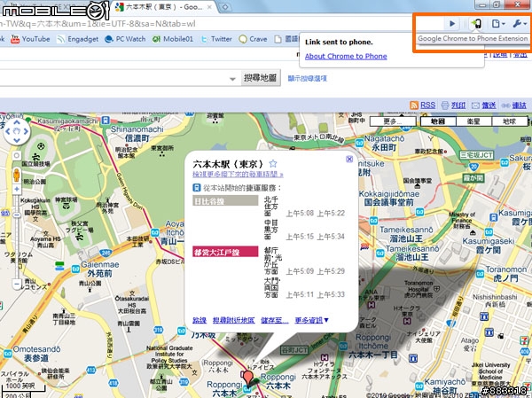Switch map to 衛星 satellite view
Screen dimensions: 532x398
pos(473,121)
